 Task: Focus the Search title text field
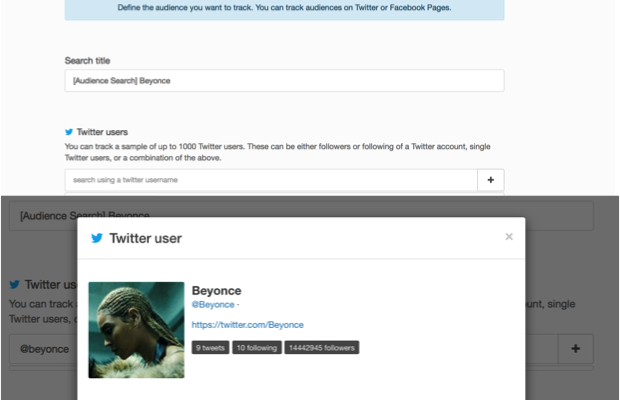pos(284,81)
